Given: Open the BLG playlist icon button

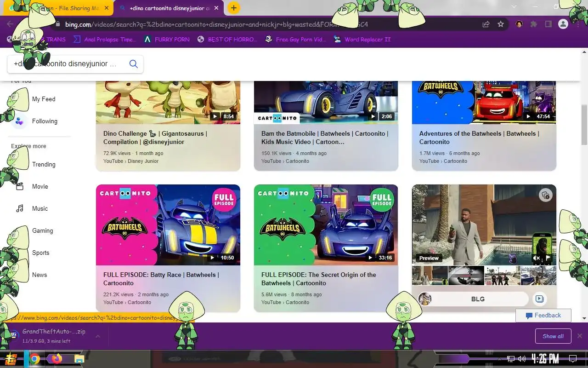Looking at the screenshot, I should pyautogui.click(x=539, y=299).
